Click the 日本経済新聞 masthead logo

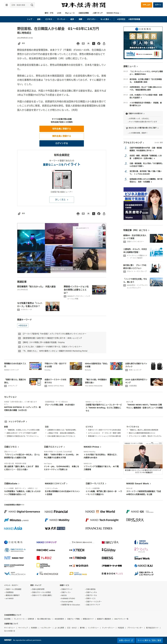pos(83,5)
